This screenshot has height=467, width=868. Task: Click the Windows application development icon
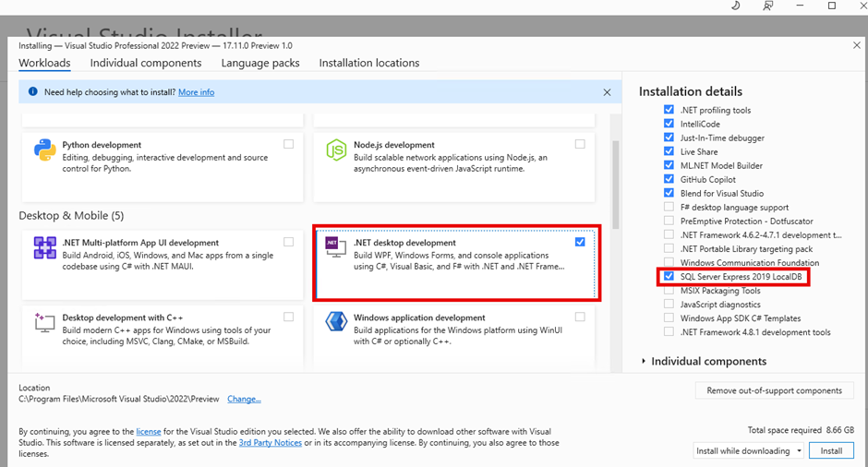tap(336, 321)
